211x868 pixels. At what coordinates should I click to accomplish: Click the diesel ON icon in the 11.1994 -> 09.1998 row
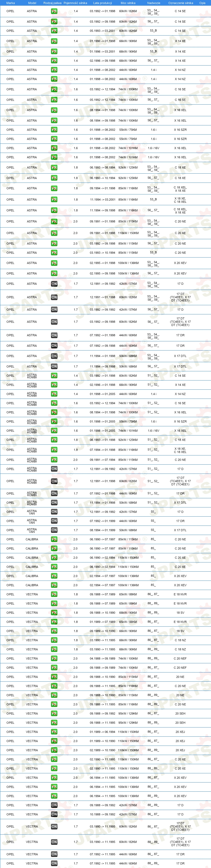[x=54, y=366]
